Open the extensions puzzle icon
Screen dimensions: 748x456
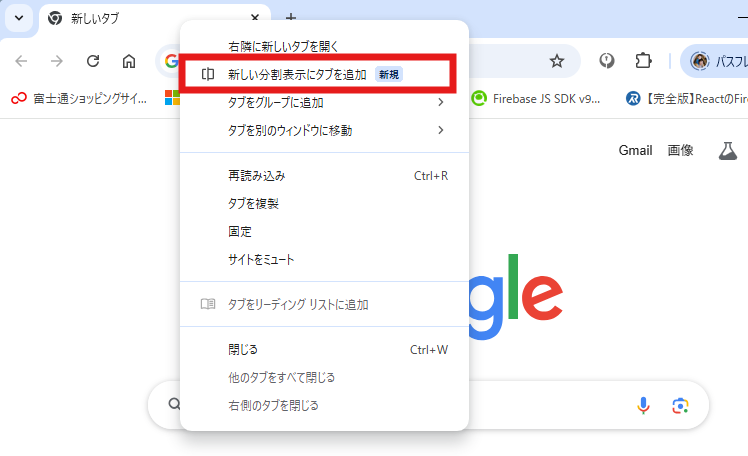(x=643, y=61)
